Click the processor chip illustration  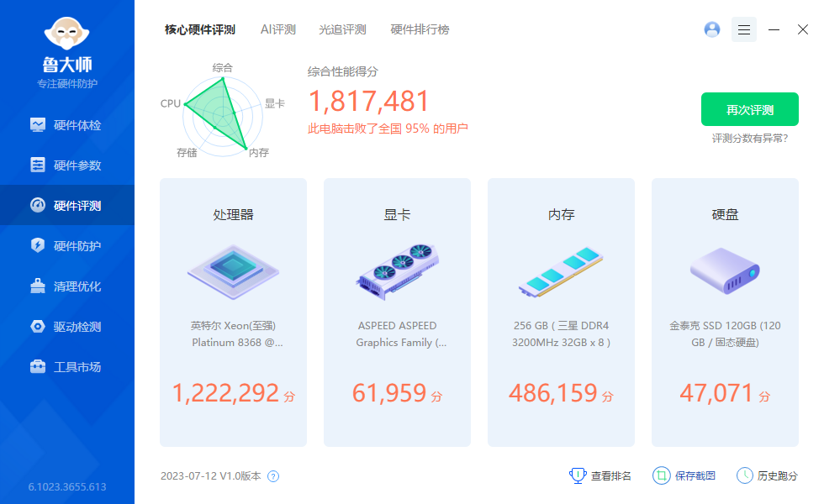click(234, 272)
